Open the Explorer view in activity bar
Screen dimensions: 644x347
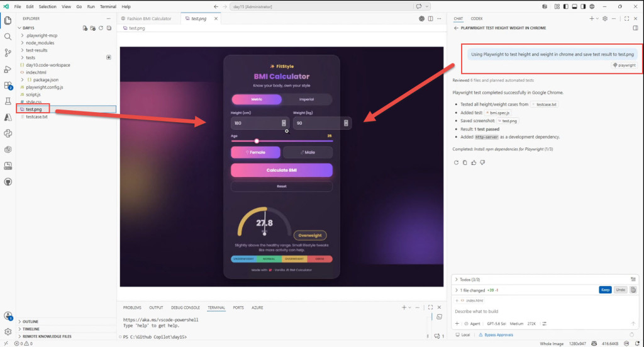8,20
